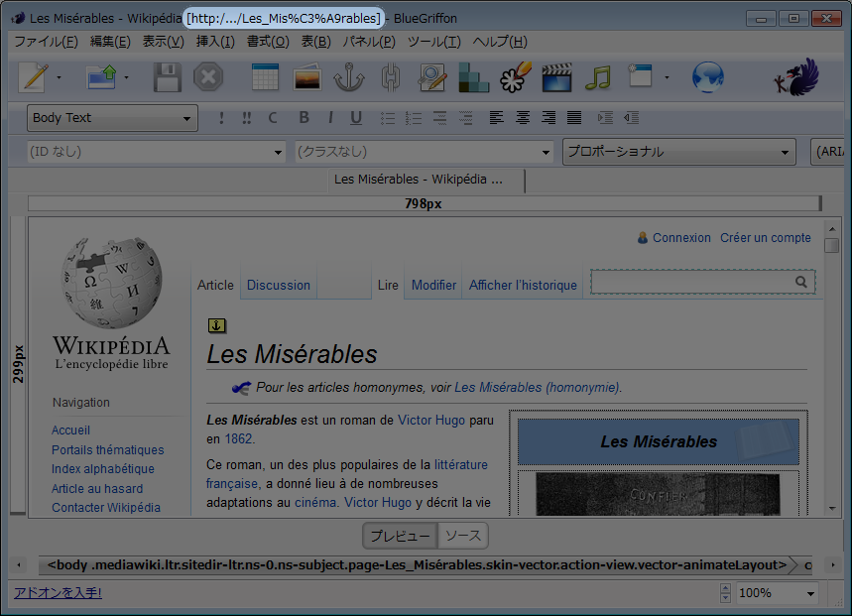Open the new document options arrow
This screenshot has width=852, height=616.
tap(59, 77)
